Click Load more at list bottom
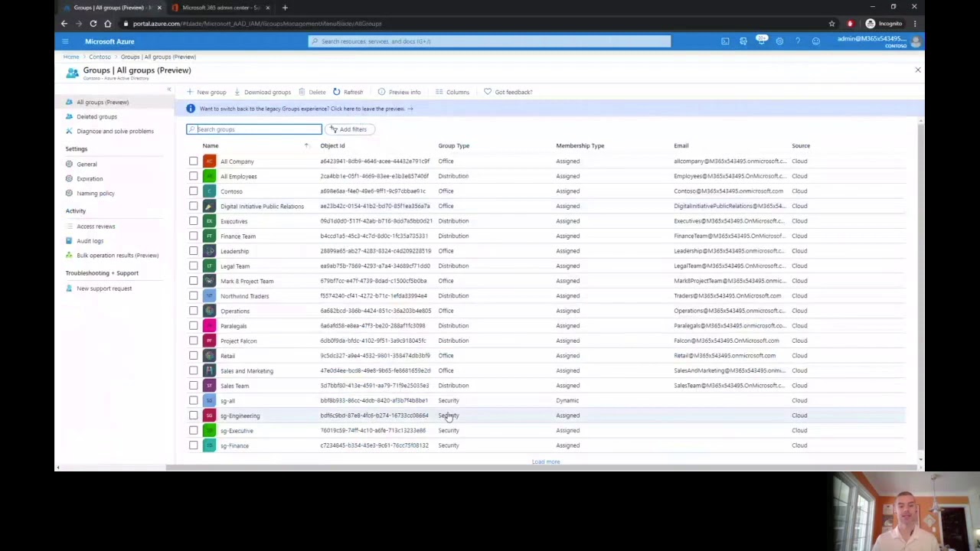This screenshot has width=980, height=551. tap(546, 461)
